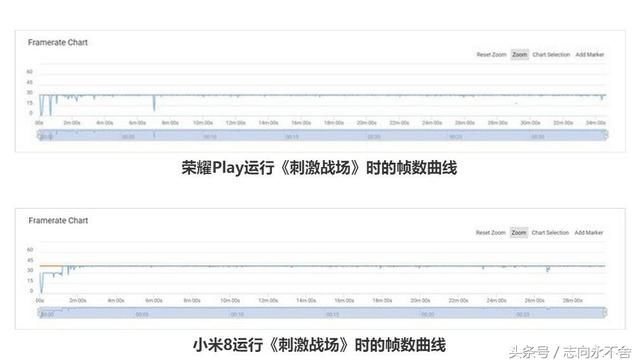Choose Chart Selection in the top framerate chart
Image resolution: width=640 pixels, height=364 pixels.
(x=551, y=54)
